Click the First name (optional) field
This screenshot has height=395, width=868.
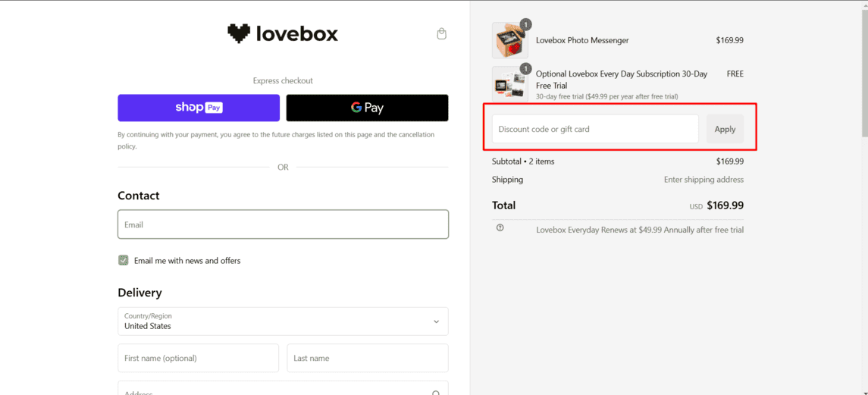pyautogui.click(x=198, y=358)
